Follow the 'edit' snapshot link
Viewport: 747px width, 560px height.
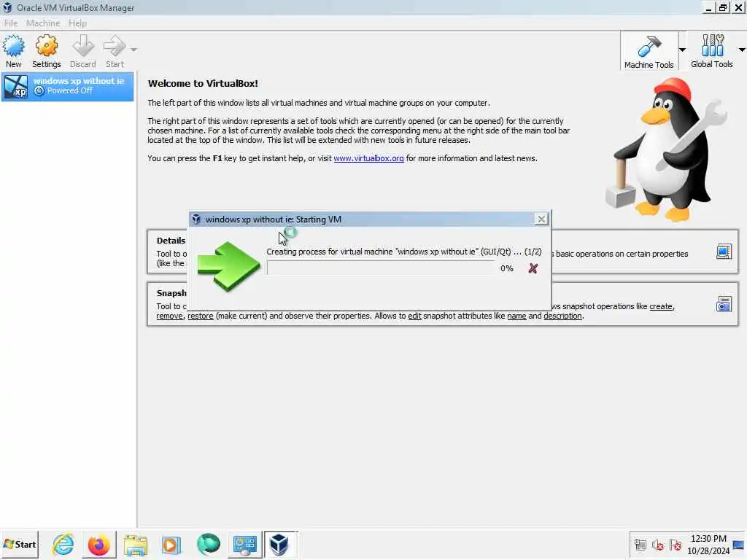(414, 316)
